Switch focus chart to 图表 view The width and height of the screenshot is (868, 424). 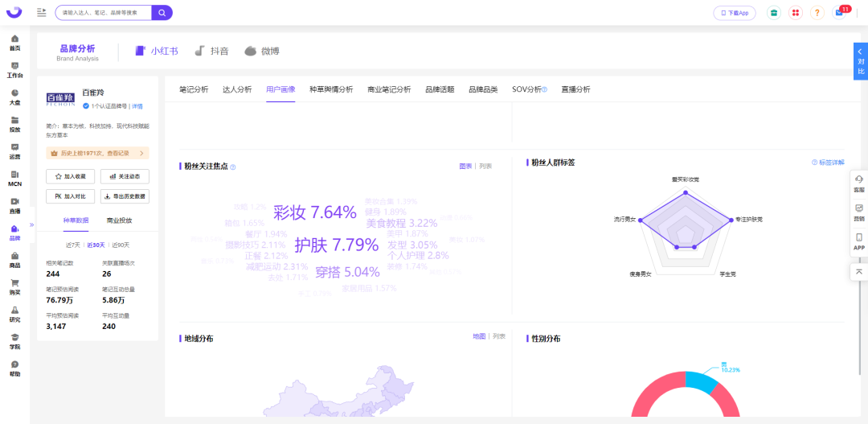coord(465,166)
